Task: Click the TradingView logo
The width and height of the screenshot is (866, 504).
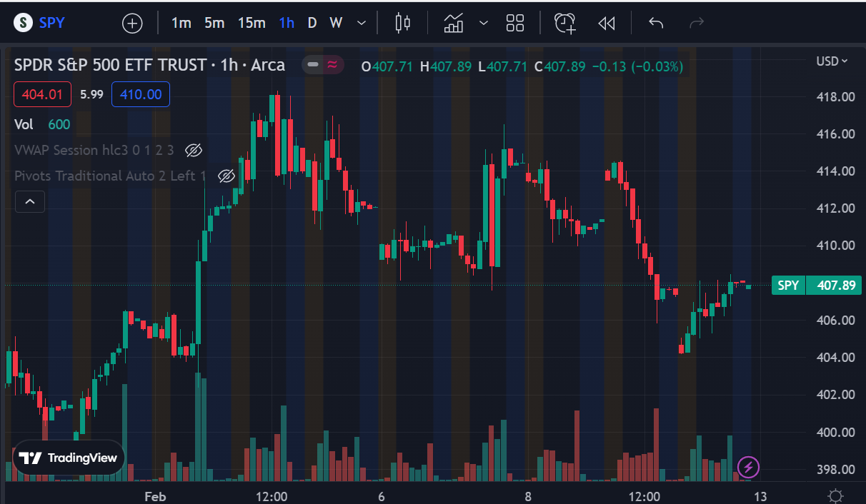Action: pyautogui.click(x=69, y=458)
